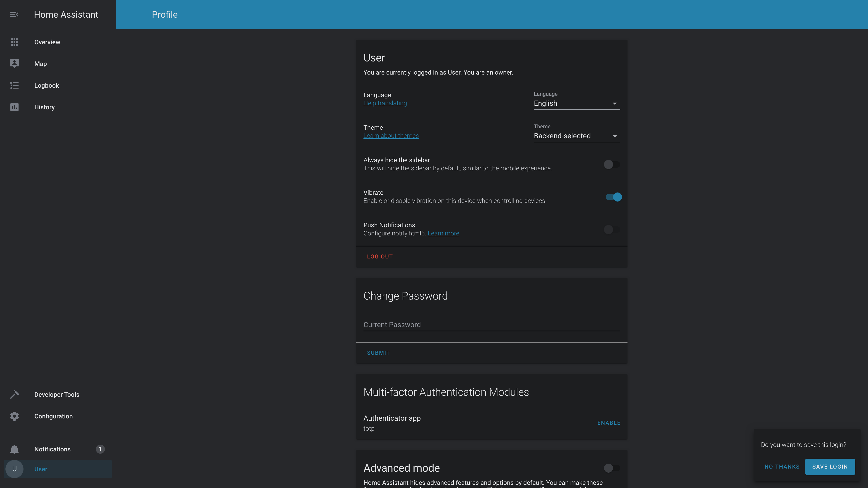The width and height of the screenshot is (868, 488).
Task: Toggle Always hide the sidebar switch
Action: 612,164
